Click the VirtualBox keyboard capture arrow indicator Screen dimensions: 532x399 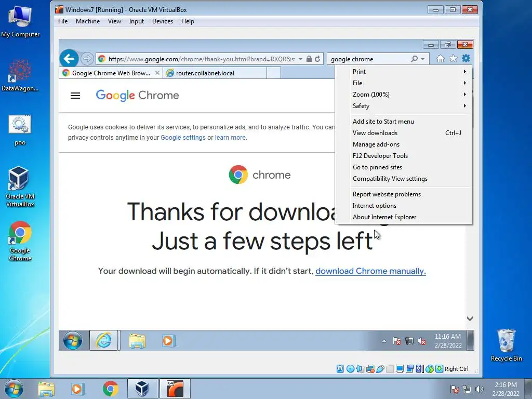pos(440,369)
